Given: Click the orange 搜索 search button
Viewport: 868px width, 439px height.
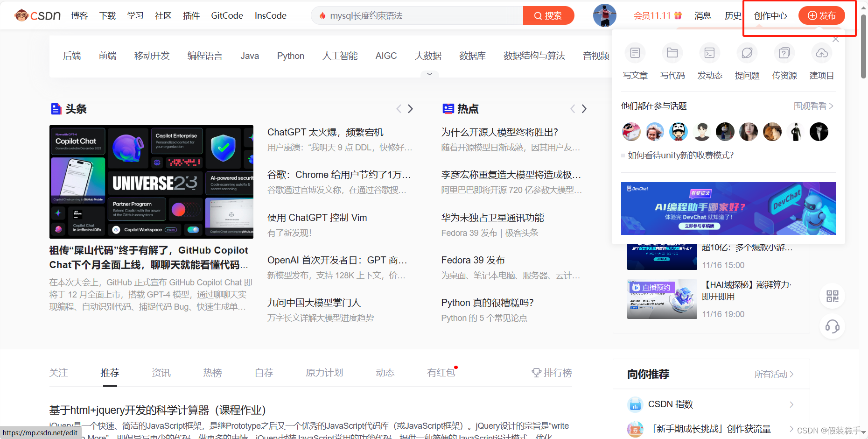Looking at the screenshot, I should (x=548, y=15).
